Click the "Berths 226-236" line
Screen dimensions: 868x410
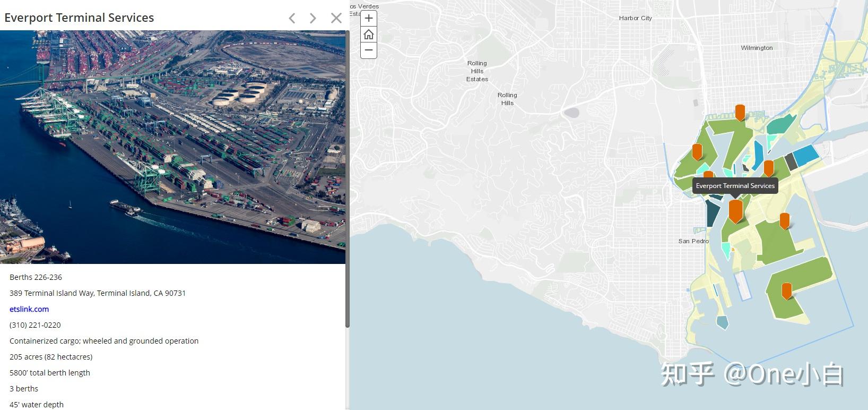click(x=36, y=277)
